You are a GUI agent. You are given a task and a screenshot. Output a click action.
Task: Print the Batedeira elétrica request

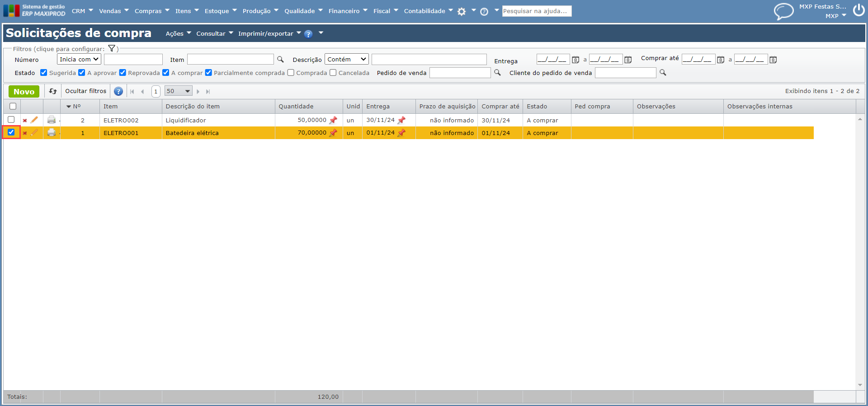[x=52, y=132]
